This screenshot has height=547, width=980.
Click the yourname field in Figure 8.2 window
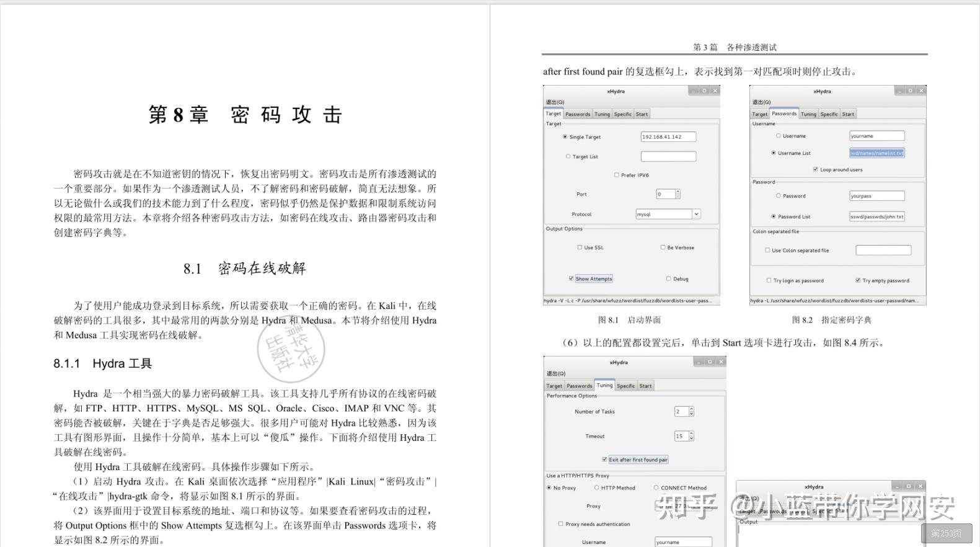coord(876,136)
